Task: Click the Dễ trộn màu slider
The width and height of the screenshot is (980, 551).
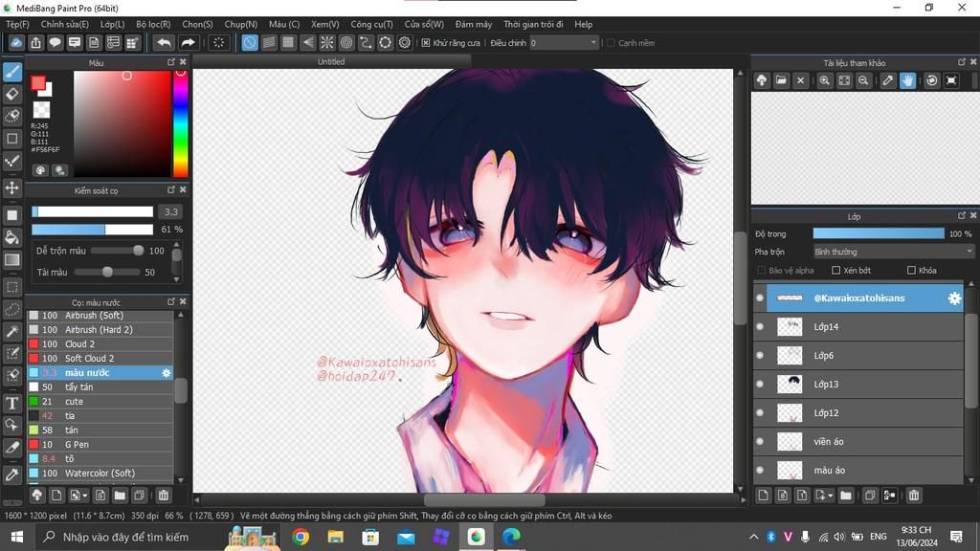Action: click(x=117, y=251)
